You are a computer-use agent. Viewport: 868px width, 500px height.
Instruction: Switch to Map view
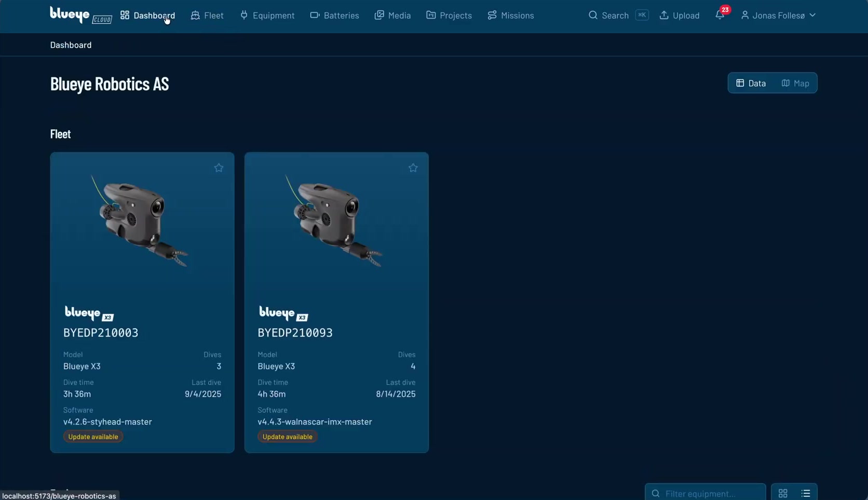point(795,83)
